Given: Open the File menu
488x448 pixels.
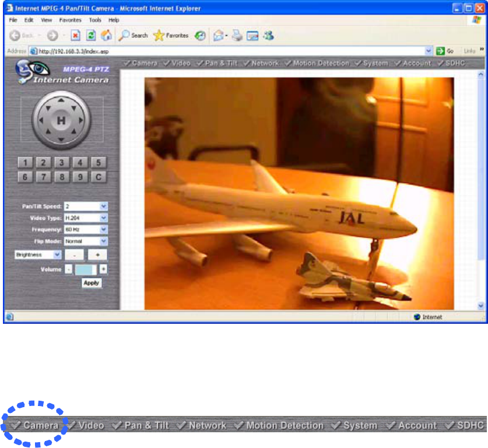Looking at the screenshot, I should (x=13, y=20).
